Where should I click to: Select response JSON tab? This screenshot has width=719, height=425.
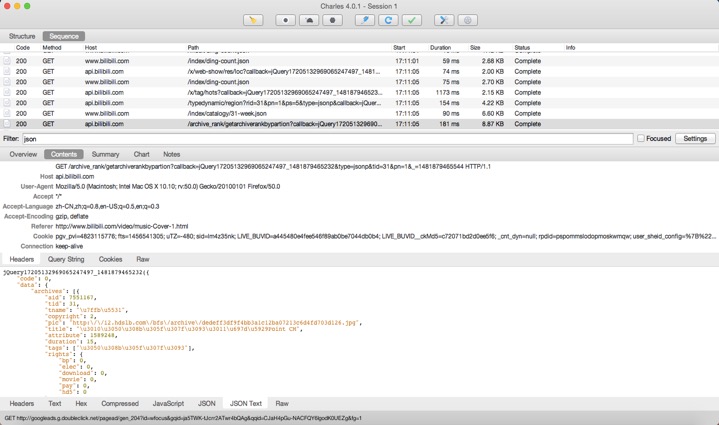pyautogui.click(x=207, y=403)
